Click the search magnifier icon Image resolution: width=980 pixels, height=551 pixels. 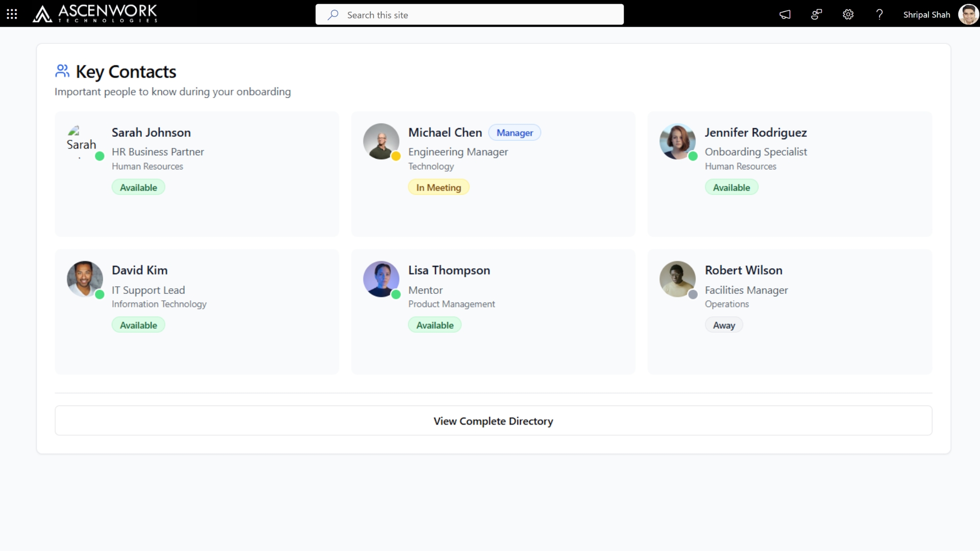pyautogui.click(x=333, y=15)
